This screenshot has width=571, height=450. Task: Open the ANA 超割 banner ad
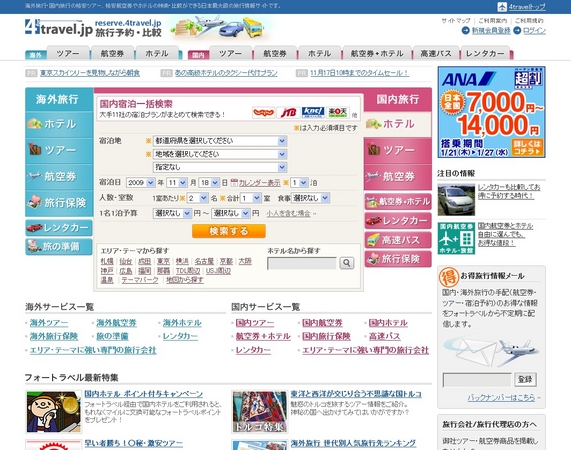tap(492, 112)
